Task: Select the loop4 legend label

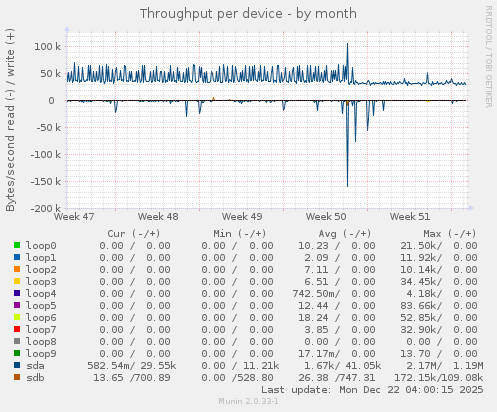Action: point(41,294)
